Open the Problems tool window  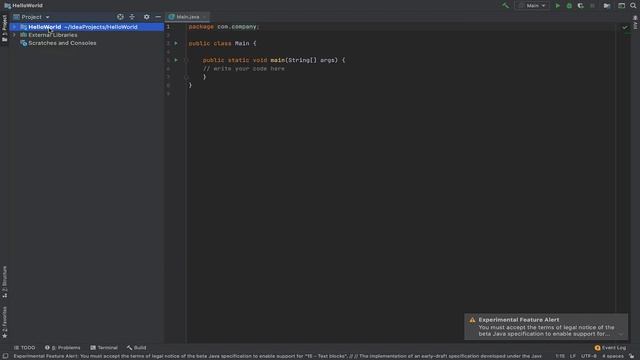(62, 348)
